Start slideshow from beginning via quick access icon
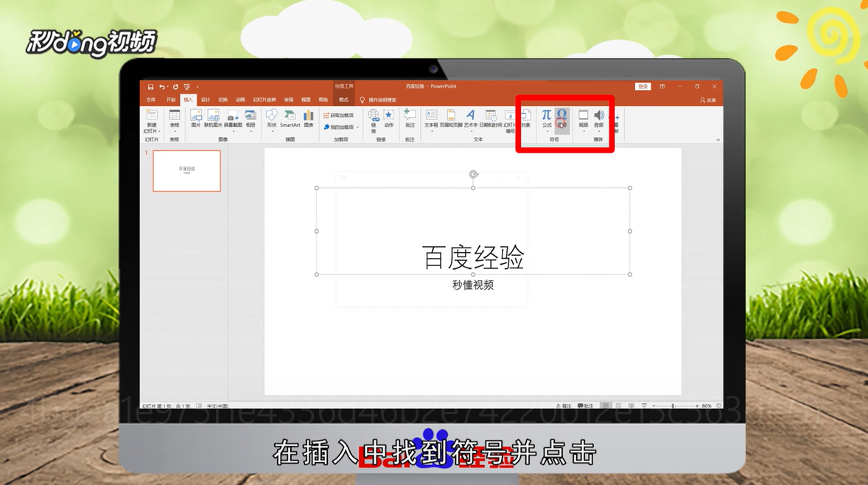The height and width of the screenshot is (485, 868). tap(187, 87)
